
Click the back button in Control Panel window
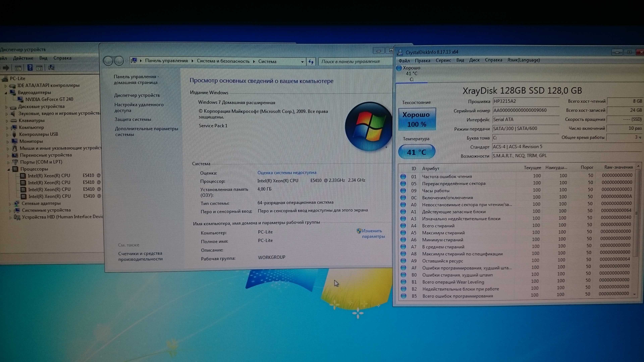click(x=108, y=61)
